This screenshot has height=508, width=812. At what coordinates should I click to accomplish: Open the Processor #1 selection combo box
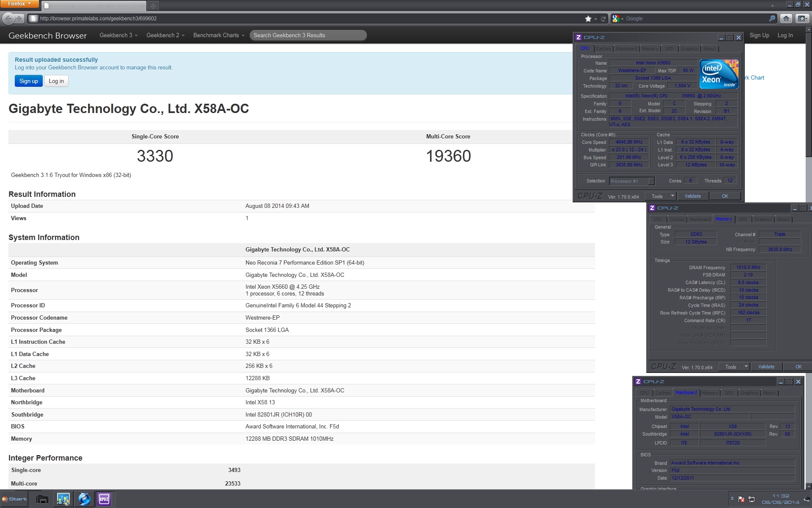632,181
